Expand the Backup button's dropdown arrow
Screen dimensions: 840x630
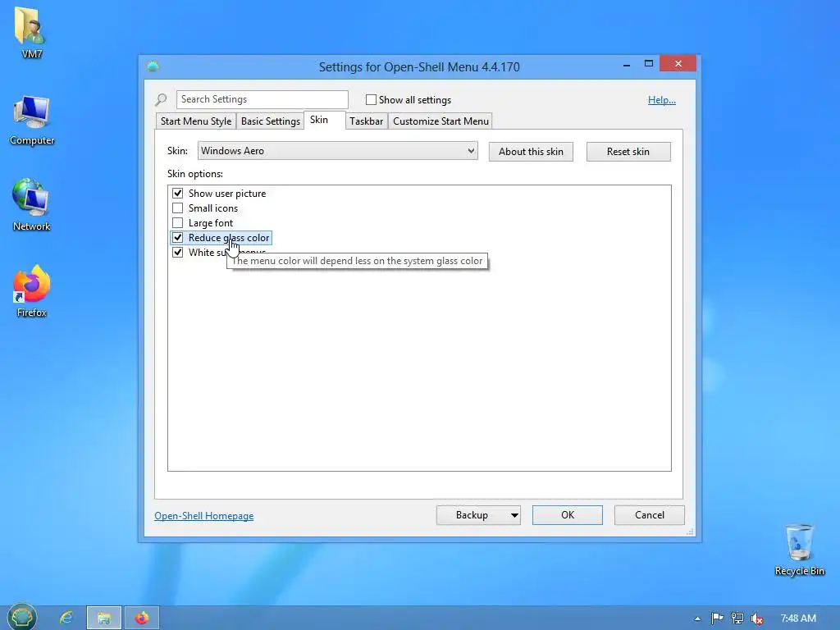pos(514,515)
